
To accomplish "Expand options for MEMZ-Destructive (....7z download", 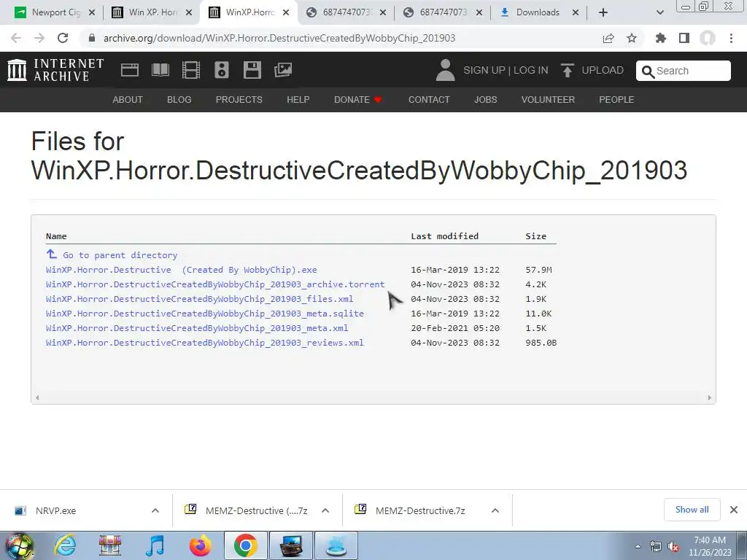I will pyautogui.click(x=325, y=510).
